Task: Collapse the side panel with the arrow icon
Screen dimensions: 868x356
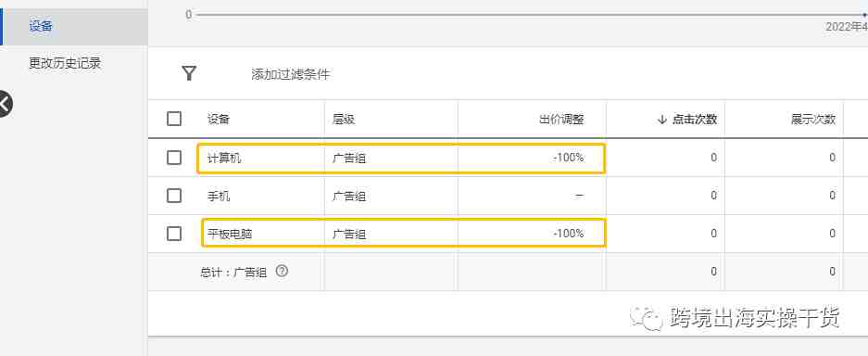Action: pyautogui.click(x=5, y=104)
